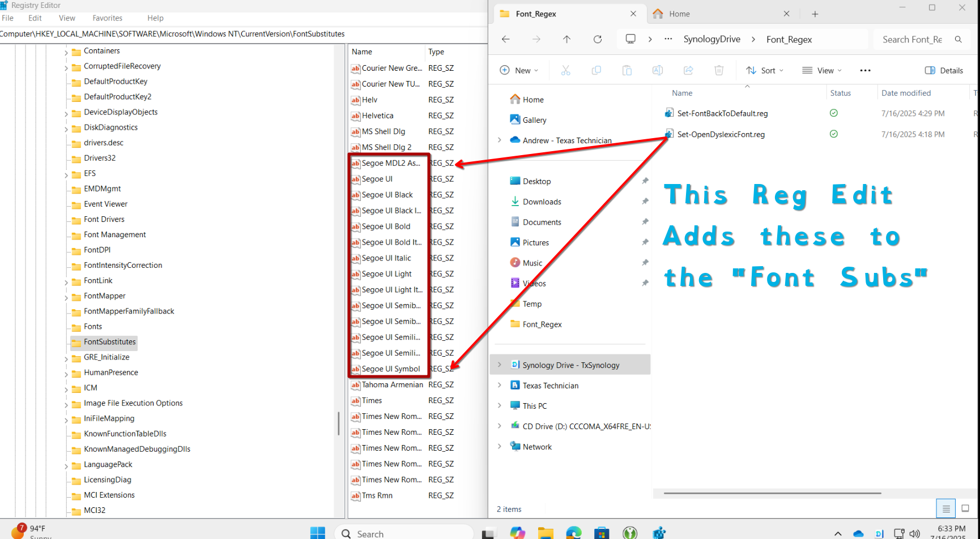
Task: Click the OneDrive cloud tray icon
Action: coord(858,533)
